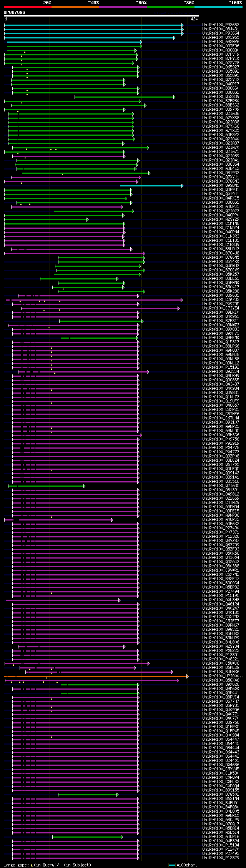The width and height of the screenshot is (246, 868).
Task: Select the UniRef100_B8LE61 label
Action: point(221,279)
